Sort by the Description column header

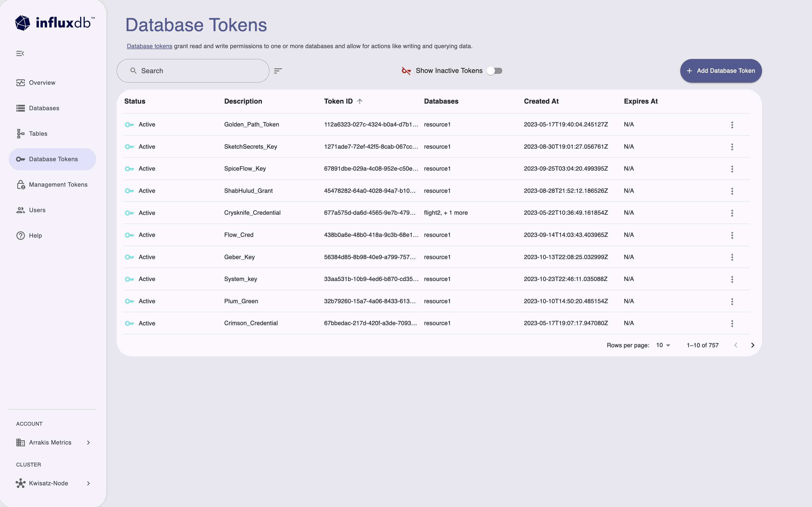[x=243, y=101]
